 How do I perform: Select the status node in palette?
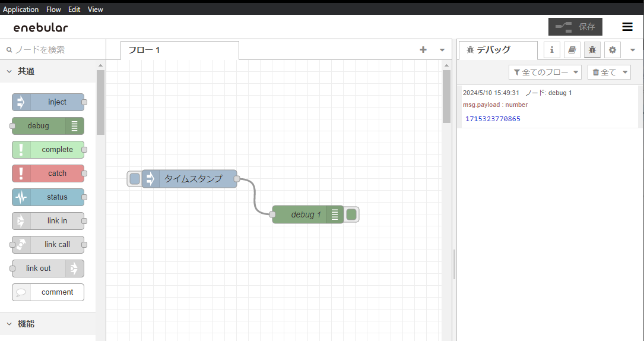point(48,197)
